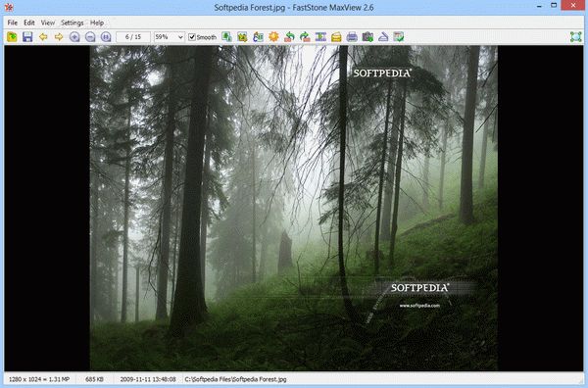The height and width of the screenshot is (388, 588).
Task: Go to next image with right arrow
Action: 59,36
